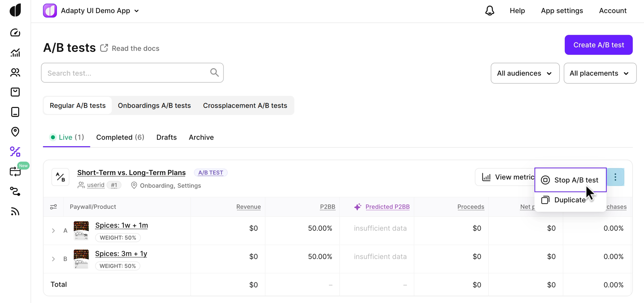Open the dashboard gauge icon in sidebar
The height and width of the screenshot is (303, 644).
pyautogui.click(x=15, y=33)
